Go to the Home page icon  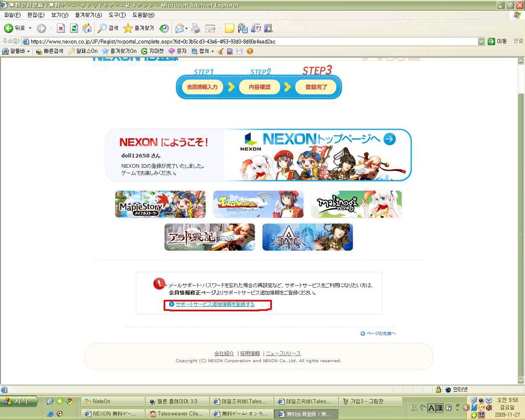tap(87, 29)
